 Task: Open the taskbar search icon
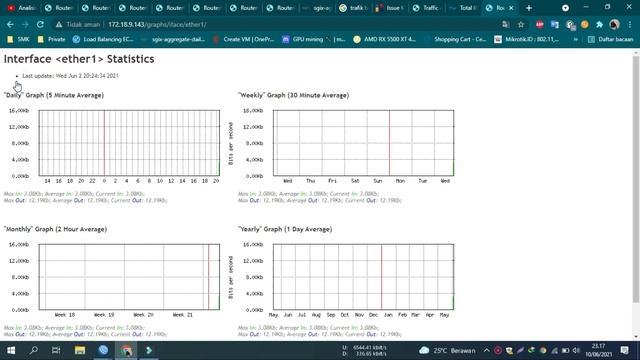34,350
